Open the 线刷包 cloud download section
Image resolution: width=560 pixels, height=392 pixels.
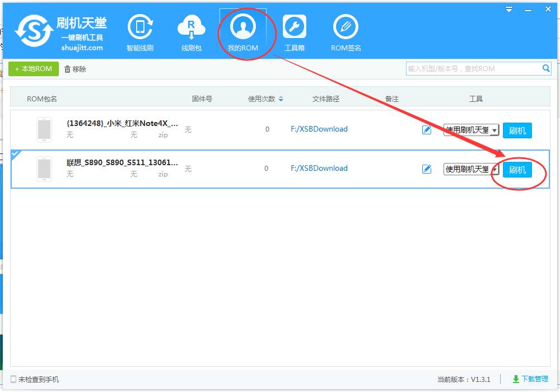click(x=191, y=33)
